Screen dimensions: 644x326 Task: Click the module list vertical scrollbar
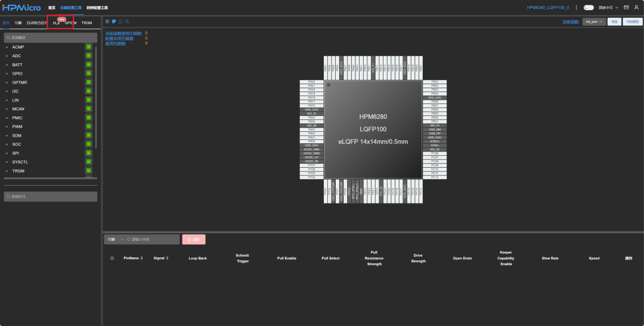coord(96,97)
